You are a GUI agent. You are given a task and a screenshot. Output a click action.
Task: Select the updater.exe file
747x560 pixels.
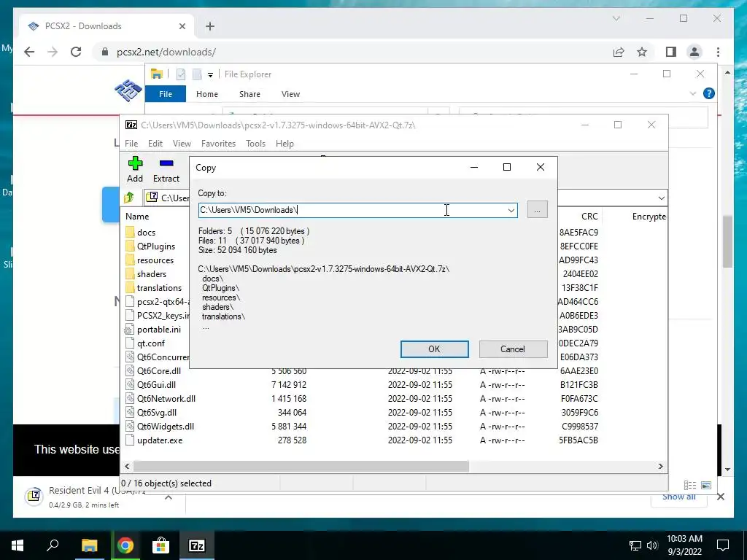[160, 440]
